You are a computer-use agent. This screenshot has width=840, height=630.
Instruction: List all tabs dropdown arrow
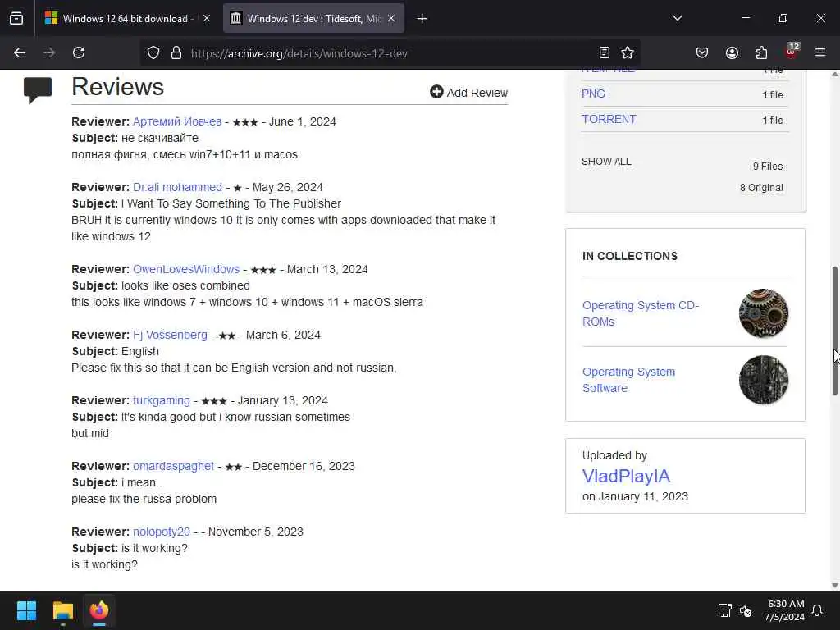pos(678,18)
